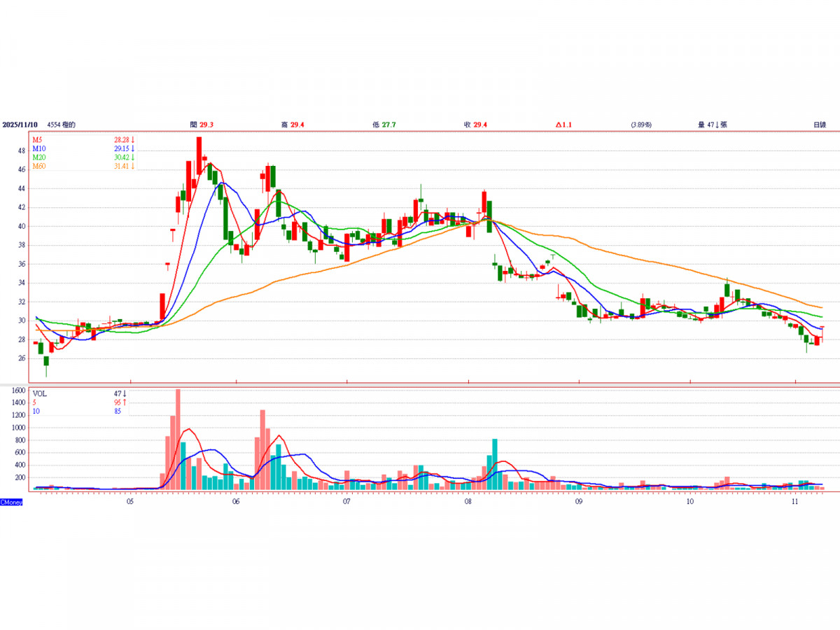
Task: Click the M60 moving average legend
Action: pos(39,166)
